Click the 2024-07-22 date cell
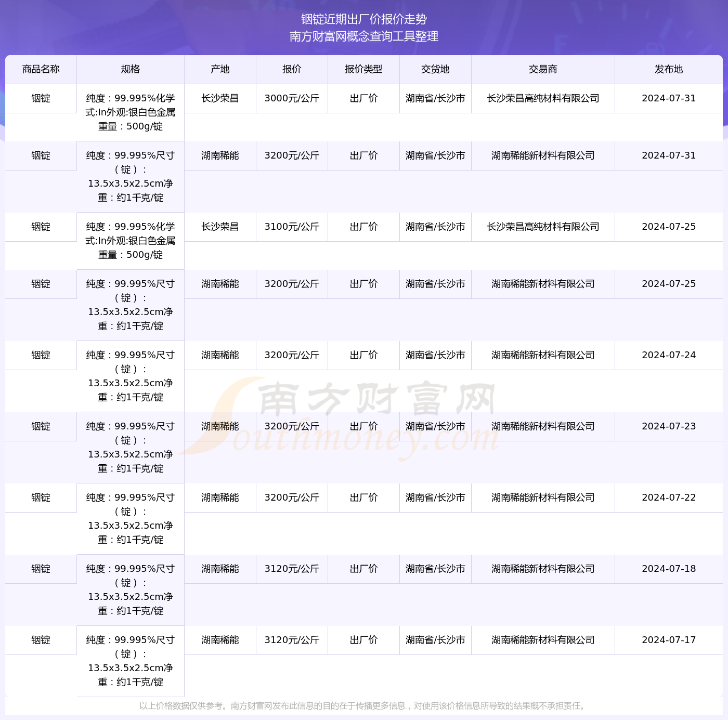 (669, 498)
